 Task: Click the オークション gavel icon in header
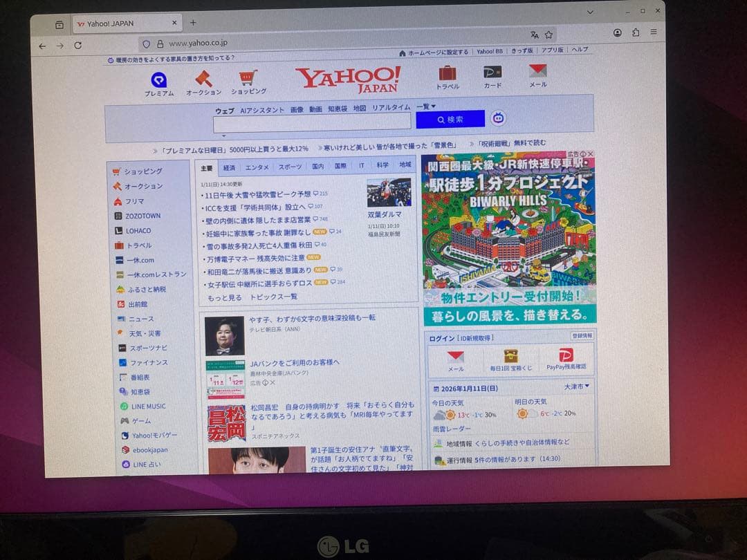(203, 79)
